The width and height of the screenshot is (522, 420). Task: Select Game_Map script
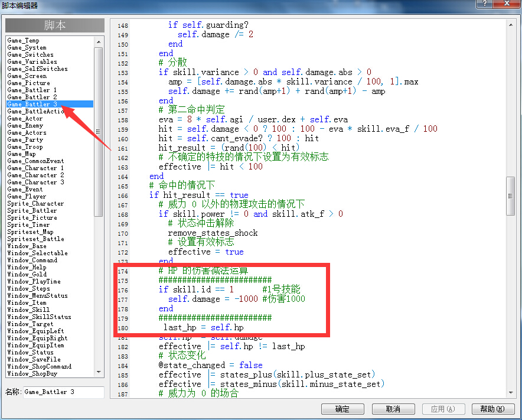21,154
